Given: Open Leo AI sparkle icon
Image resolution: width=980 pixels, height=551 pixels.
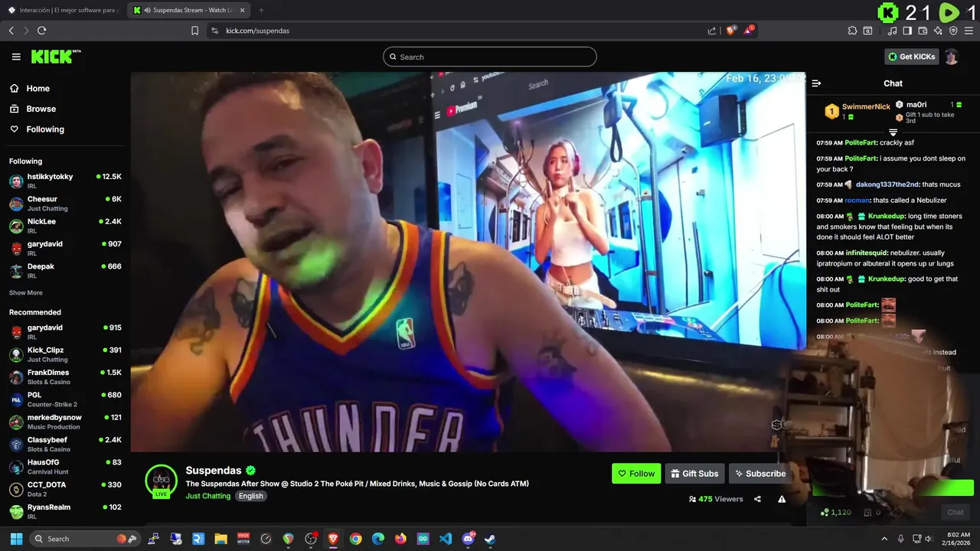Looking at the screenshot, I should coord(938,31).
